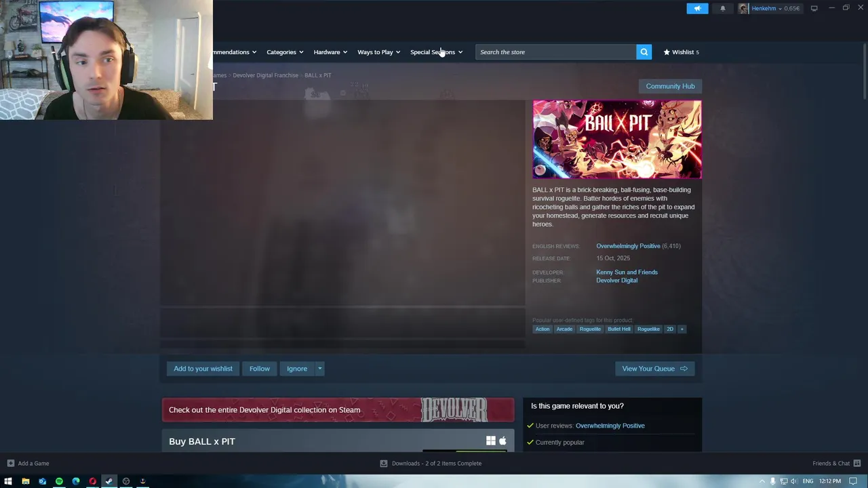Click the Community Hub button
Viewport: 868px width, 488px height.
(x=670, y=86)
